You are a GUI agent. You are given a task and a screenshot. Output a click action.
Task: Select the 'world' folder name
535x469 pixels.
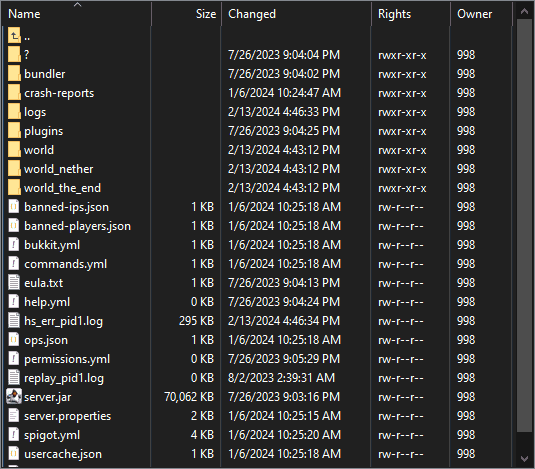(39, 150)
